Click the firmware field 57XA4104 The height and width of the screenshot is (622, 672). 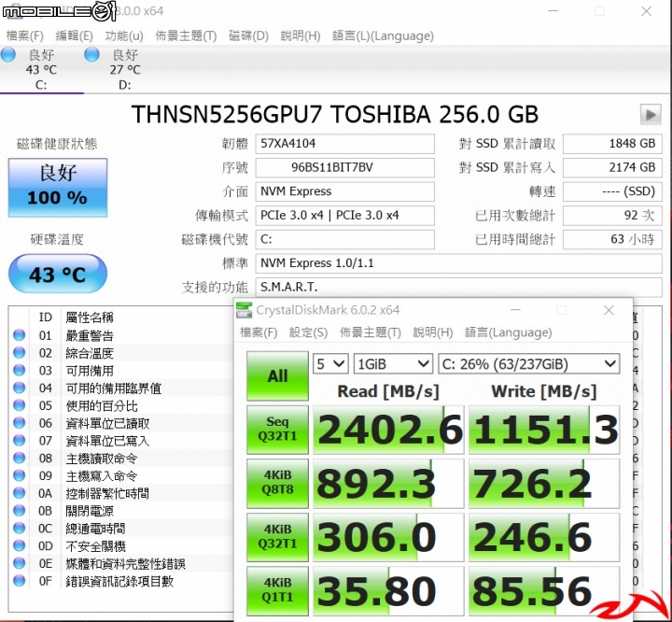coord(345,144)
